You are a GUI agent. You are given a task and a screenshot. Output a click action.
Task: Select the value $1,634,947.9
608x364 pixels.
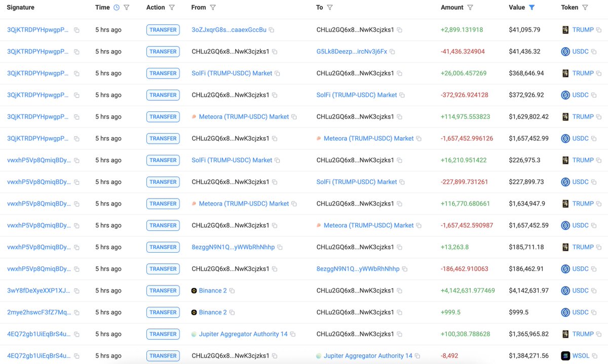pyautogui.click(x=527, y=204)
